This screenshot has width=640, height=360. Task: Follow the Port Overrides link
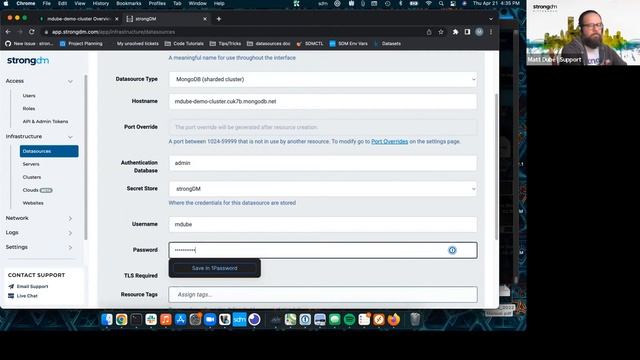coord(389,141)
